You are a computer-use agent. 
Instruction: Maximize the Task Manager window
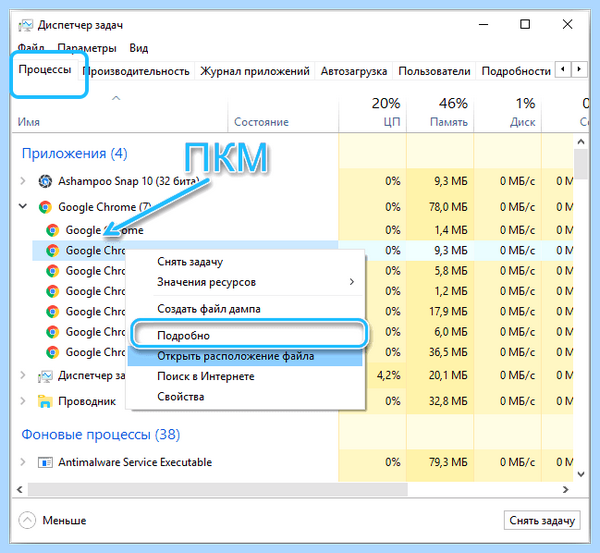[525, 24]
